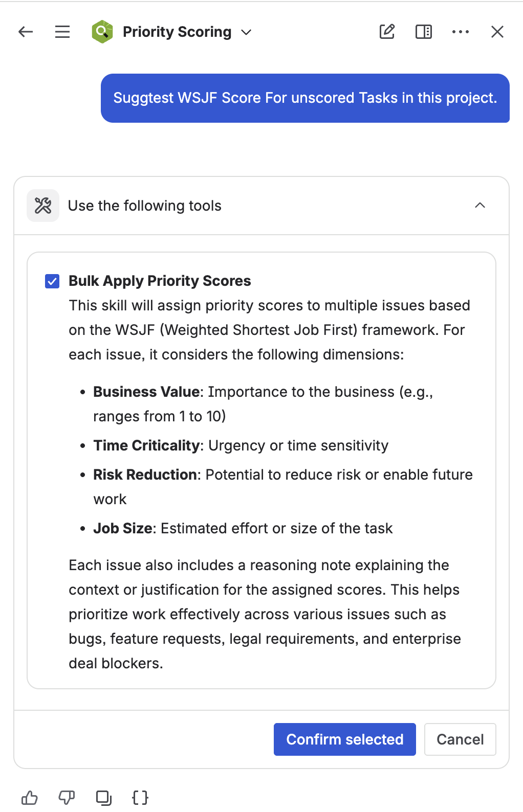The image size is (523, 812).
Task: Give the response a thumbs down
Action: 67,797
